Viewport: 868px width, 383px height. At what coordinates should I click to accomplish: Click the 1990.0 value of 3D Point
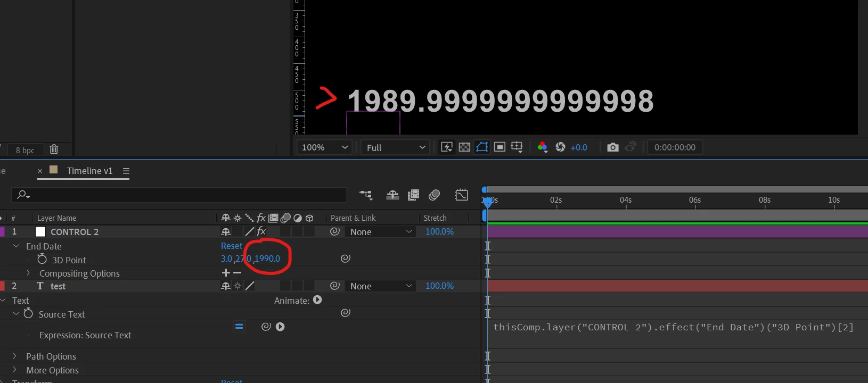click(x=267, y=259)
